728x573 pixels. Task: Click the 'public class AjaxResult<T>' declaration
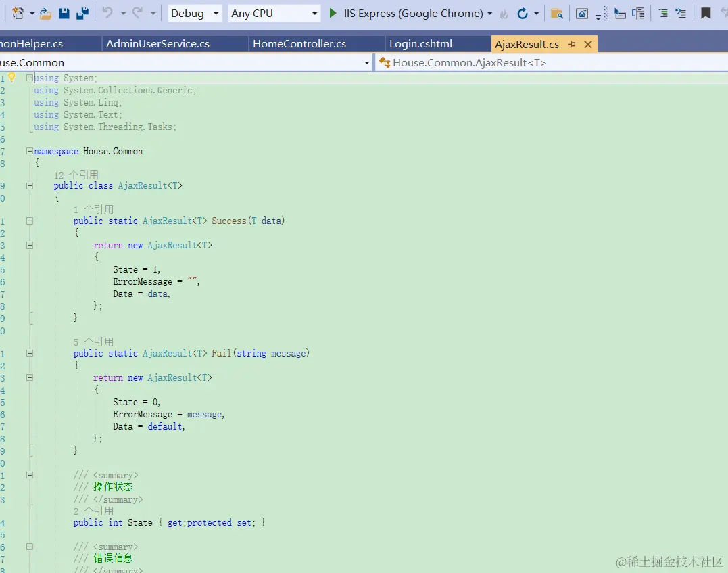click(118, 185)
